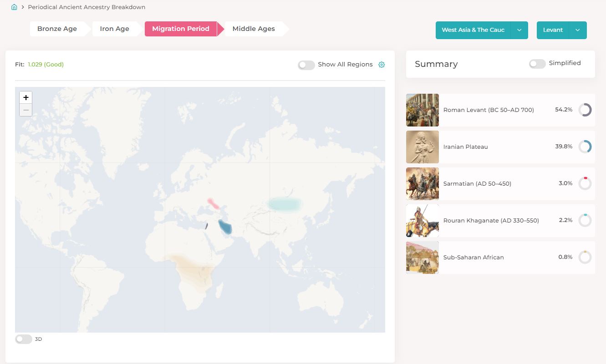The image size is (606, 364).
Task: Click the Rouran Khaganate percentage ring
Action: [585, 220]
